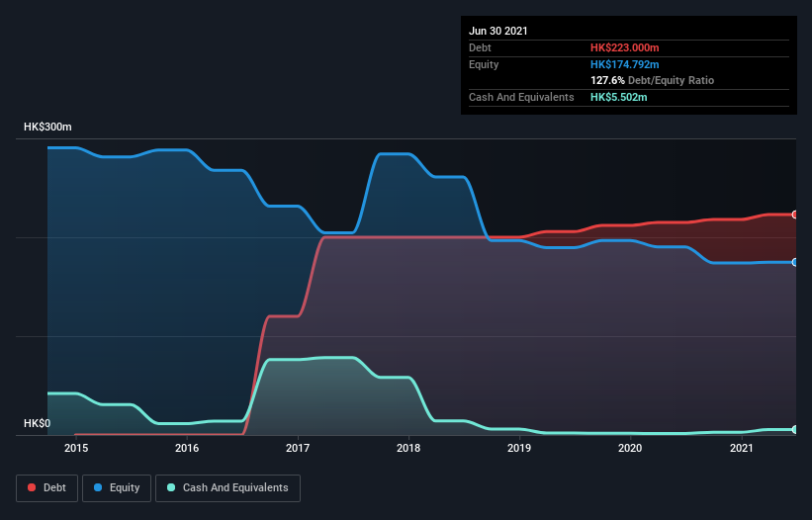
Task: Click the 2018 x-axis label
Action: pyautogui.click(x=408, y=448)
